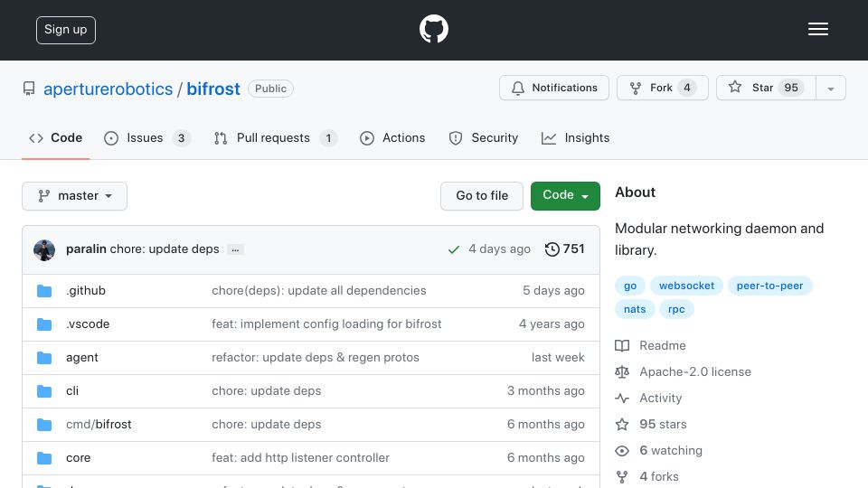Open the .github folder
868x488 pixels.
coord(86,291)
